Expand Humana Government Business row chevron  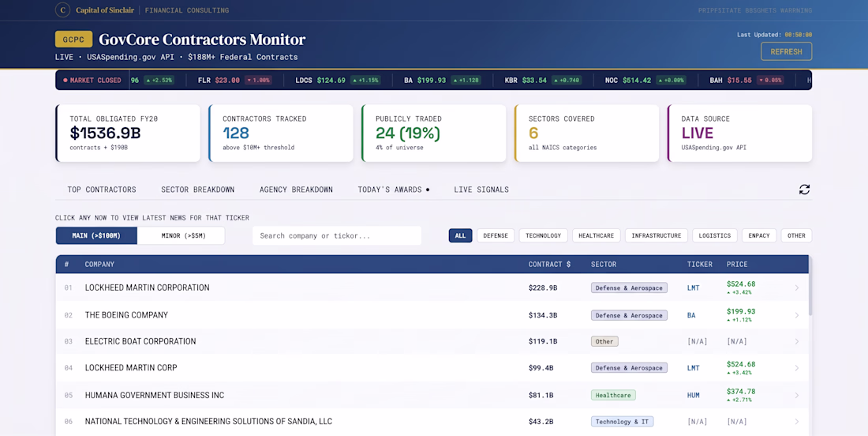797,396
